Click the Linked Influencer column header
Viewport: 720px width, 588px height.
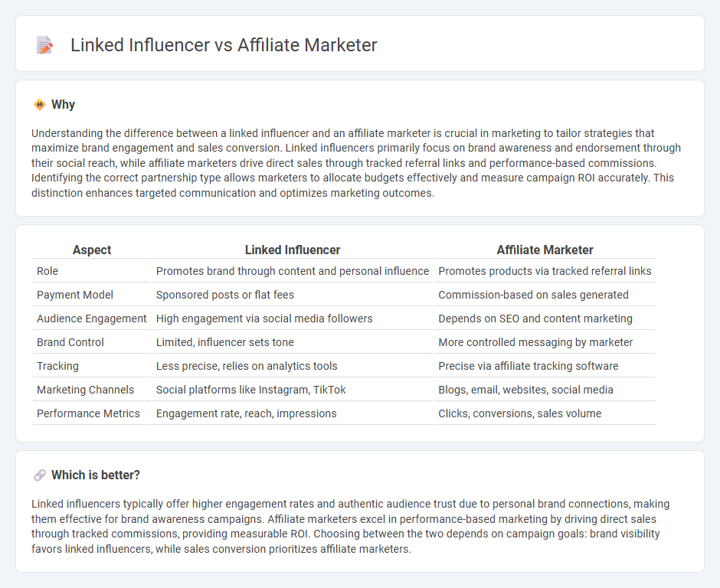(x=293, y=250)
